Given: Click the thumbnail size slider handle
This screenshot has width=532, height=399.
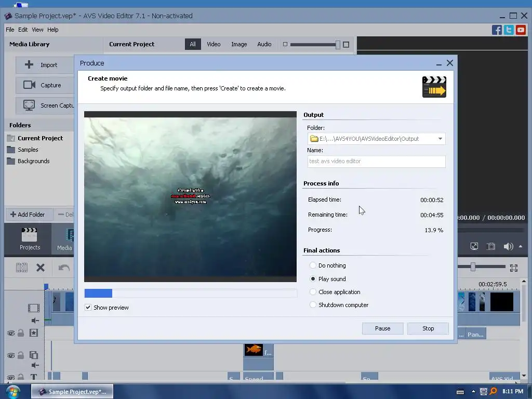Looking at the screenshot, I should [x=338, y=45].
